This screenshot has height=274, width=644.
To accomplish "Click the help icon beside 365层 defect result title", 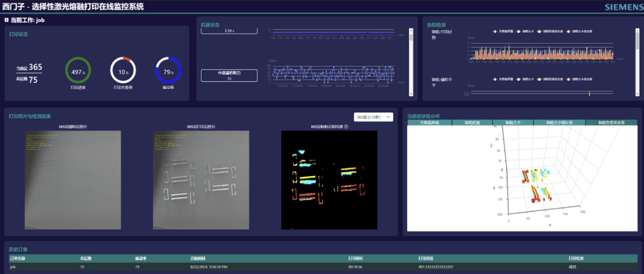I will 346,126.
